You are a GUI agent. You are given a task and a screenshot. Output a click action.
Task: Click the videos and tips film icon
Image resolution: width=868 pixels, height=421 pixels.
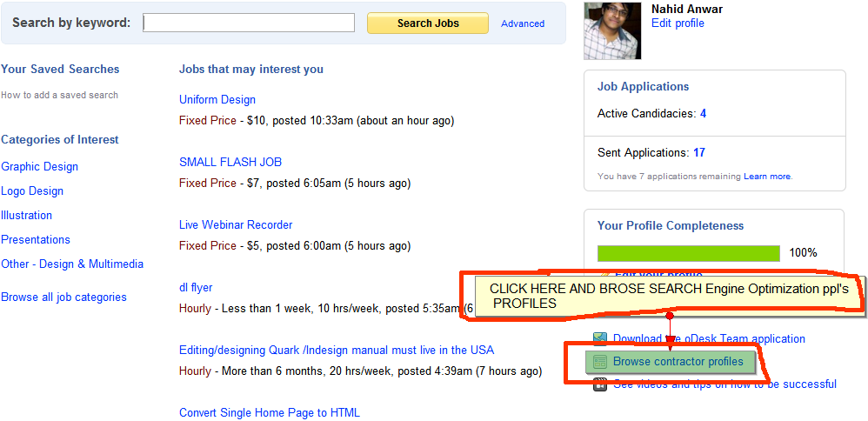pyautogui.click(x=600, y=384)
